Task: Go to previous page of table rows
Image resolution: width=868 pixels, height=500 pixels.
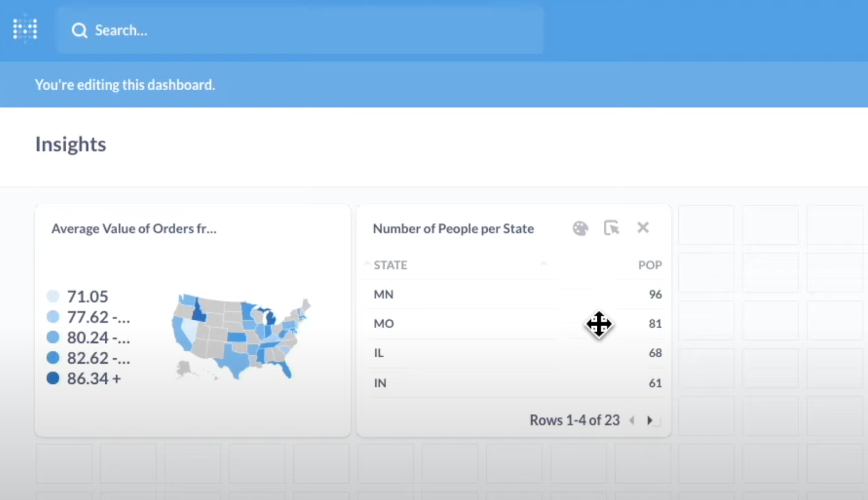Action: (x=632, y=420)
